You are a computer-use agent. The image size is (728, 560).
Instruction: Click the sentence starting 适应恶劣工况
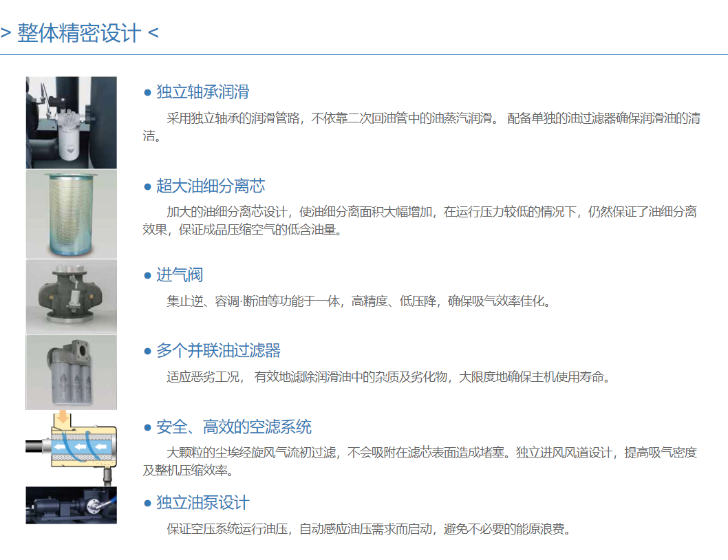click(390, 376)
